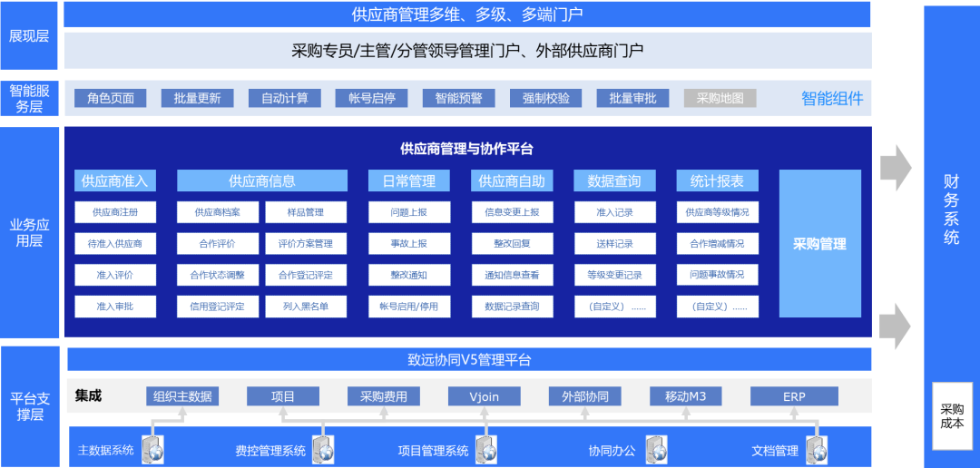980x468 pixels.
Task: Select the 强制校验 component
Action: tap(545, 98)
